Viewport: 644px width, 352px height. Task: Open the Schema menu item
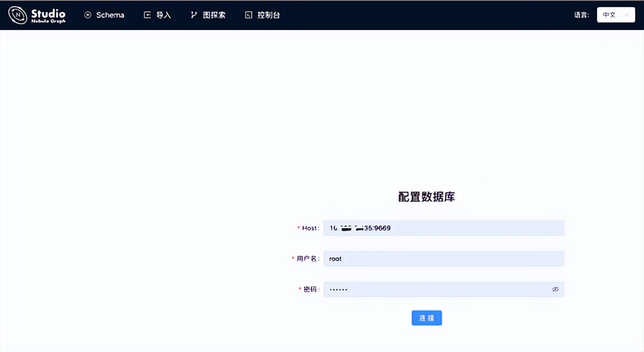coord(104,14)
